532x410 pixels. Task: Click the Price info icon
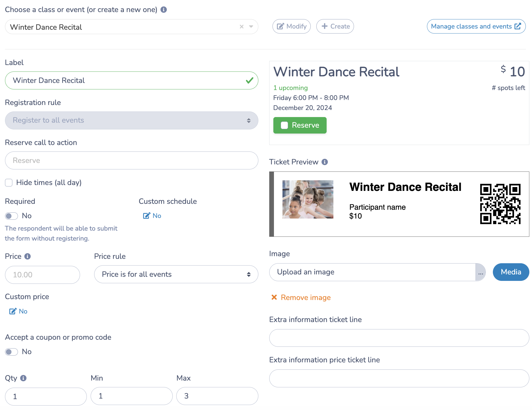point(27,256)
